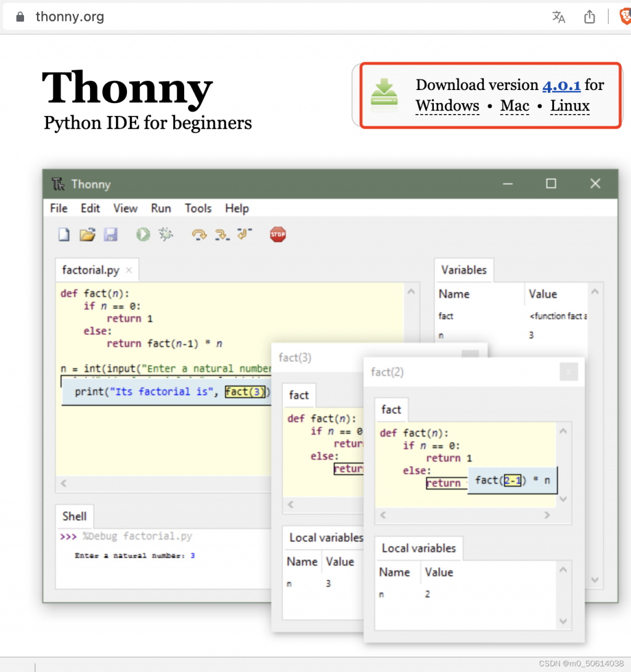631x672 pixels.
Task: Click scroll-right arrow in fact(2) code view
Action: (547, 515)
